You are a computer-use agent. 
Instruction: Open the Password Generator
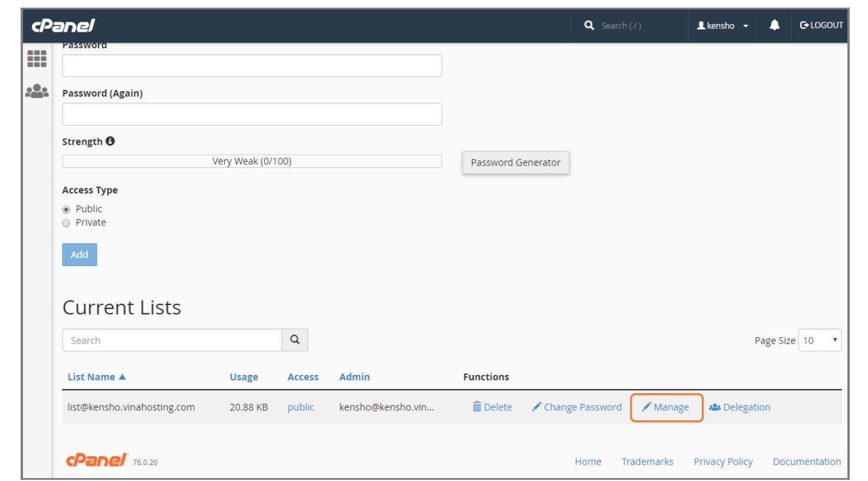pyautogui.click(x=516, y=162)
